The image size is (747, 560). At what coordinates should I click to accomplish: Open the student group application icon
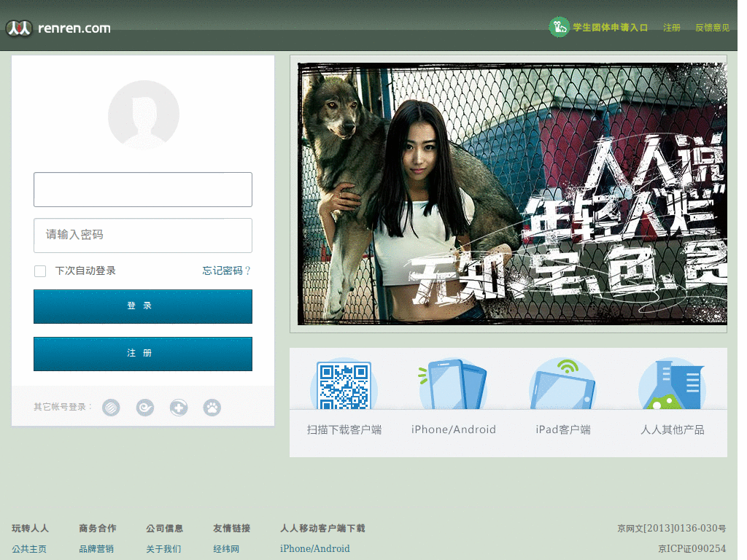(559, 27)
